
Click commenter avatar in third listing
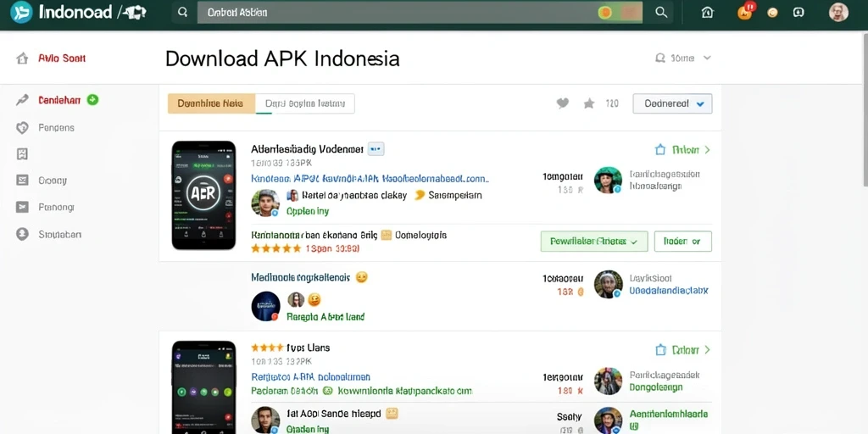pyautogui.click(x=265, y=420)
